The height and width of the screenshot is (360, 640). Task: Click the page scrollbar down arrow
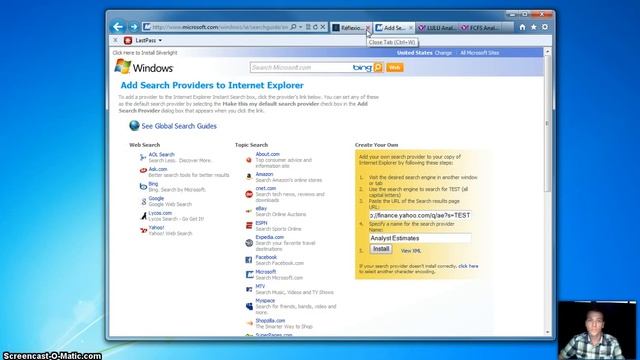[x=548, y=332]
